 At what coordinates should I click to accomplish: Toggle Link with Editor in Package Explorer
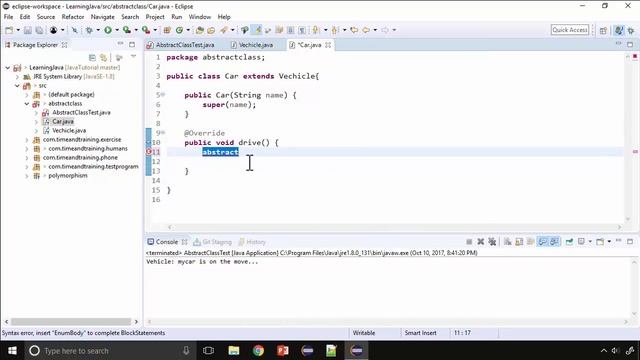click(x=104, y=58)
